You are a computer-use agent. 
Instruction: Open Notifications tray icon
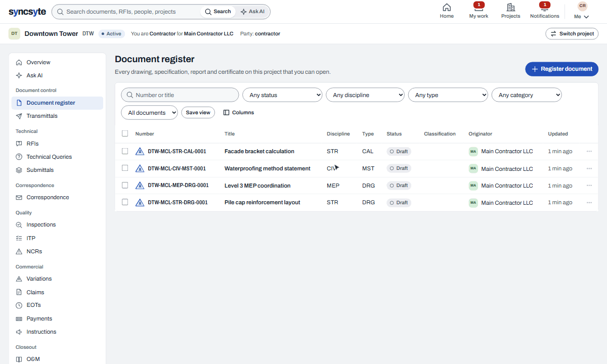tap(544, 7)
